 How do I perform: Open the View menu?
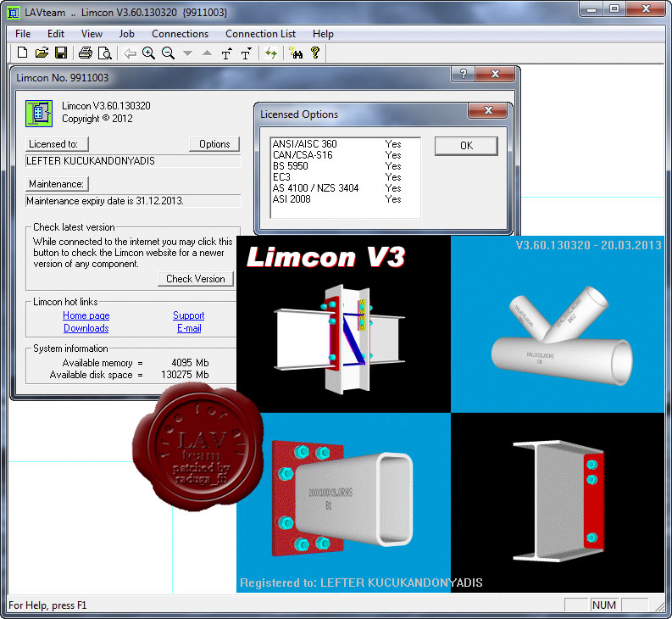coord(92,34)
